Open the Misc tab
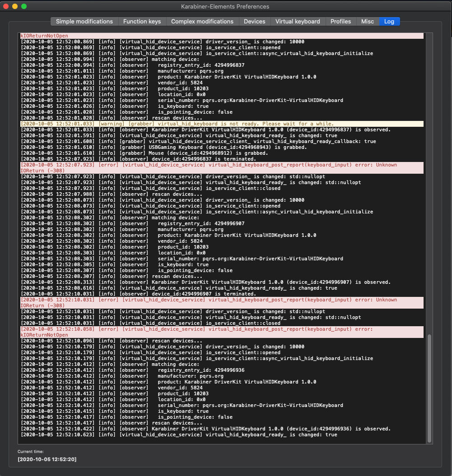 (367, 22)
